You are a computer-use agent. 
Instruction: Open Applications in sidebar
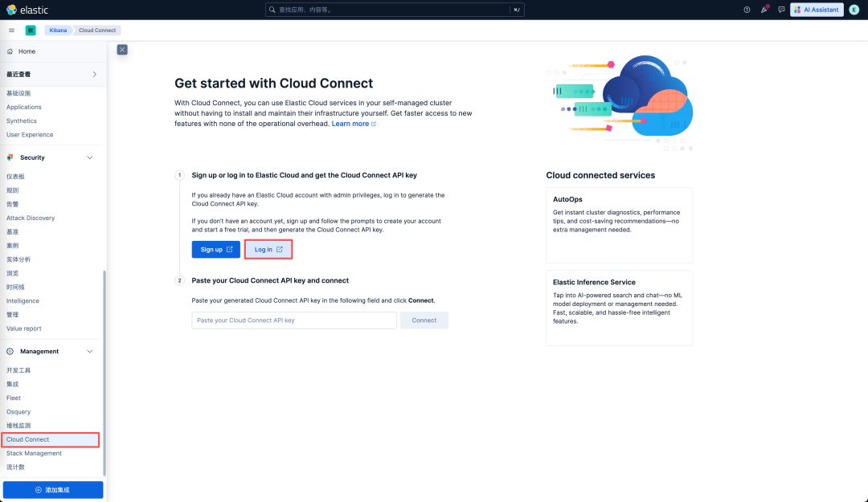click(24, 108)
